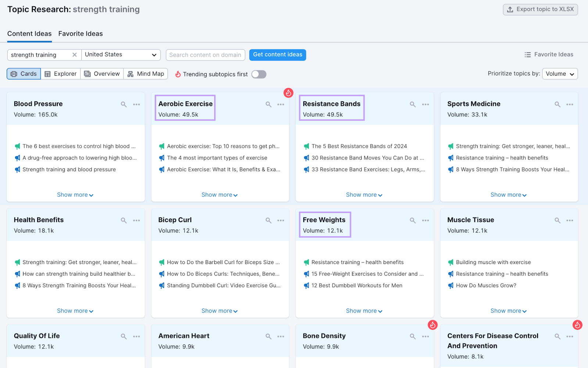Open the United States country dropdown
Image resolution: width=588 pixels, height=368 pixels.
(121, 55)
